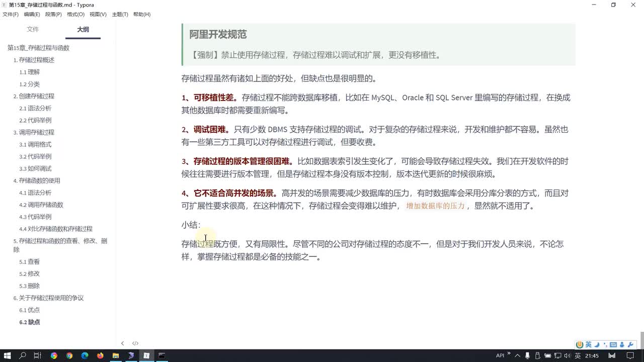Open the 帮助(H) menu

[x=142, y=14]
